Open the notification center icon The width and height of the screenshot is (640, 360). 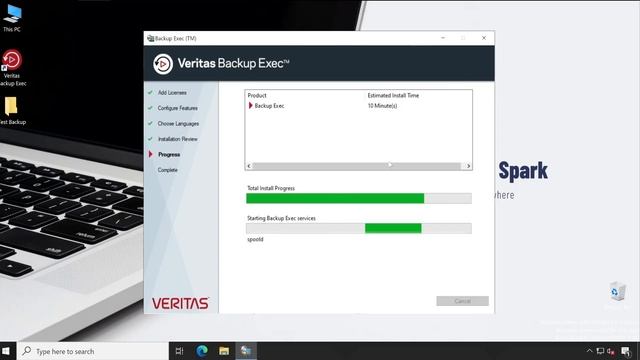pos(626,351)
